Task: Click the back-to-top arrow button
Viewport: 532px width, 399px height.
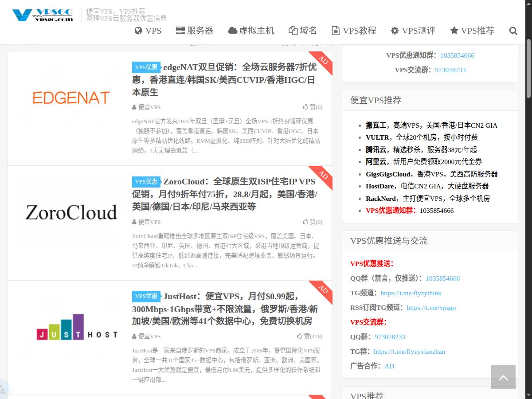Action: coord(503,377)
